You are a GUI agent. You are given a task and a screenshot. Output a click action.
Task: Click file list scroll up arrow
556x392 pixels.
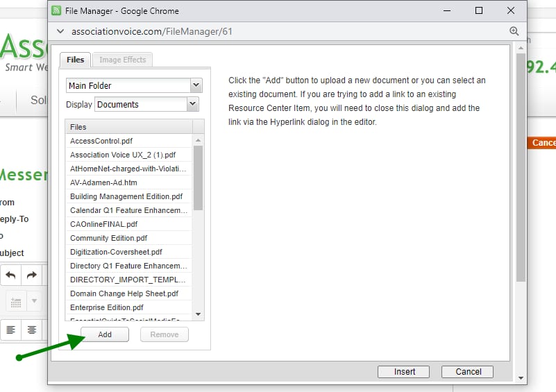199,140
